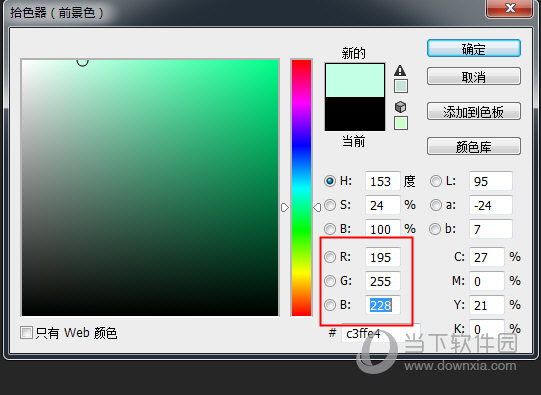Image resolution: width=541 pixels, height=395 pixels.
Task: Click the right-side hue slider arrow
Action: click(x=317, y=207)
